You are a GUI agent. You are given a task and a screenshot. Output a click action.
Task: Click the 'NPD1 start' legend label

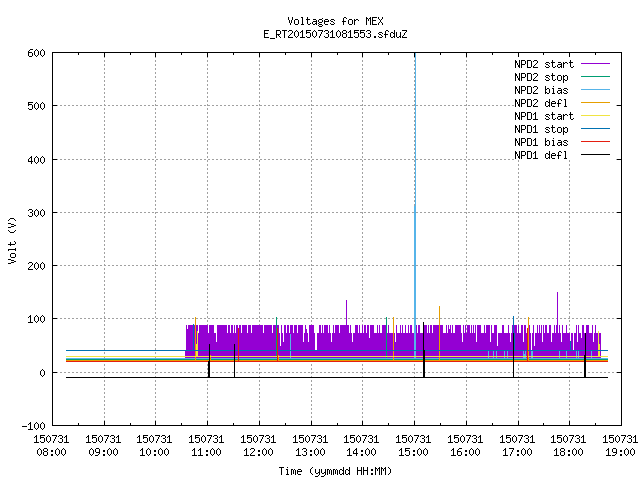tap(544, 116)
